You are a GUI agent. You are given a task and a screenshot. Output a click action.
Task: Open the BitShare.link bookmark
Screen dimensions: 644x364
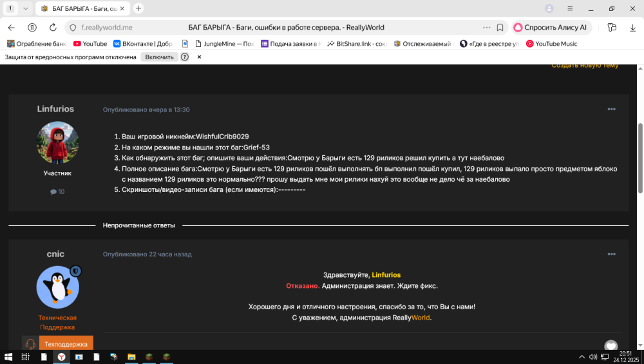pyautogui.click(x=357, y=44)
